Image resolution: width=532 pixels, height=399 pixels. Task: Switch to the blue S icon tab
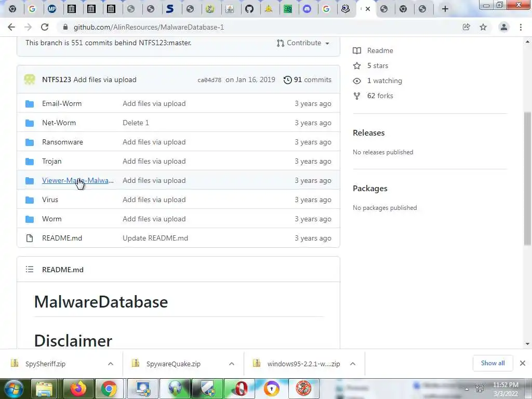[x=170, y=9]
